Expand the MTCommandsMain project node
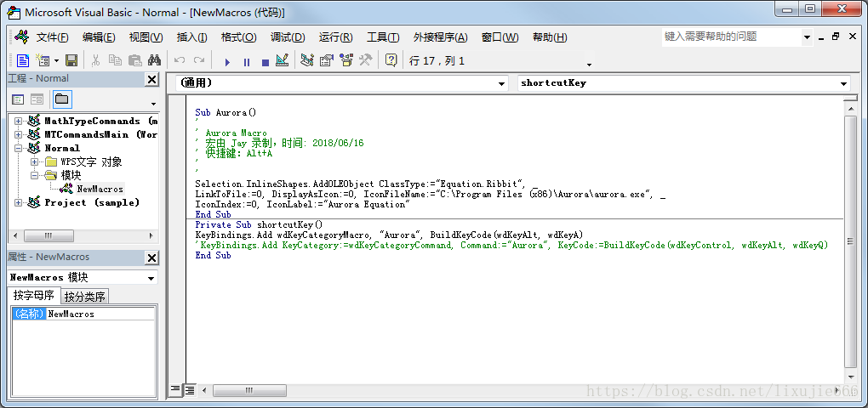 tap(18, 135)
